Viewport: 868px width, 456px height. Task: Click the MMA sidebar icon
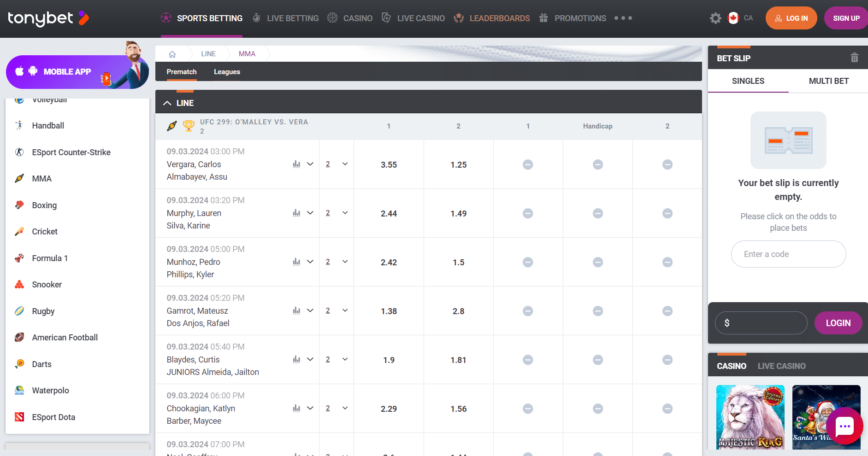(19, 178)
